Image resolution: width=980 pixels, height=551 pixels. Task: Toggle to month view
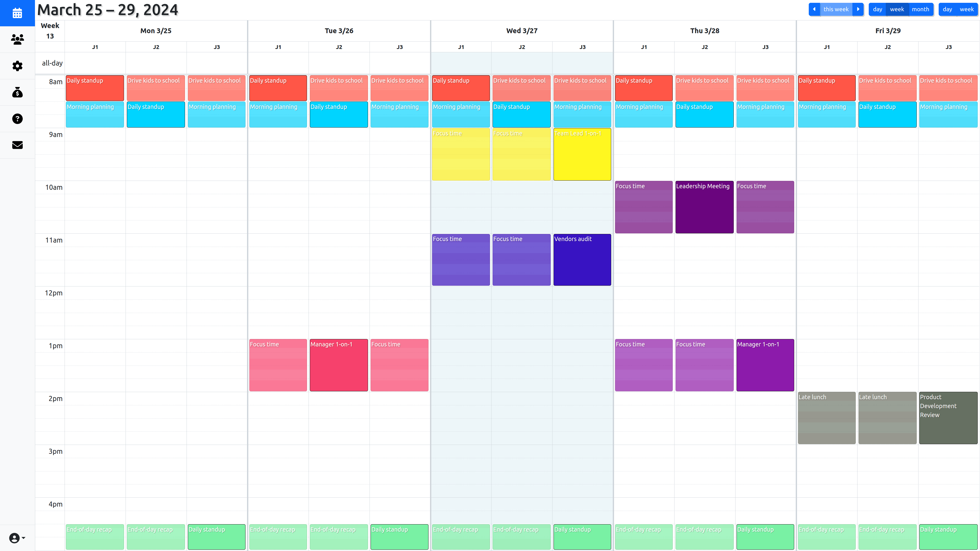click(x=920, y=9)
